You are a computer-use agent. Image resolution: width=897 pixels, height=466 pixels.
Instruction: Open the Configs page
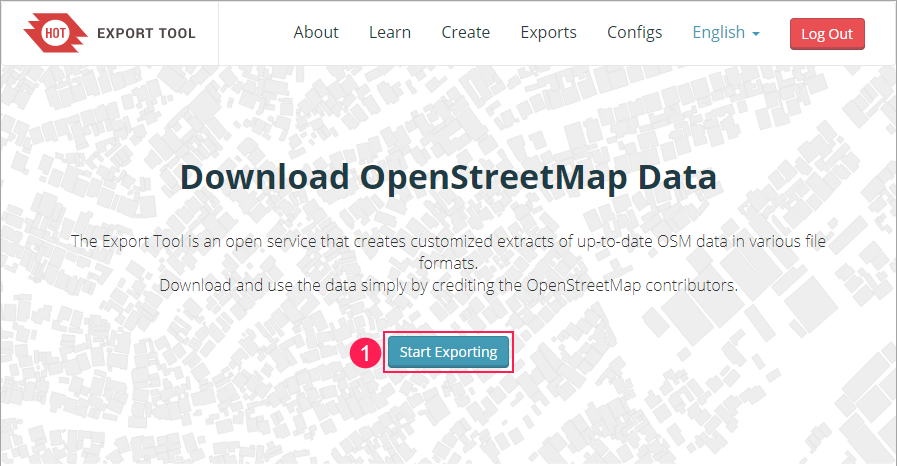(634, 33)
